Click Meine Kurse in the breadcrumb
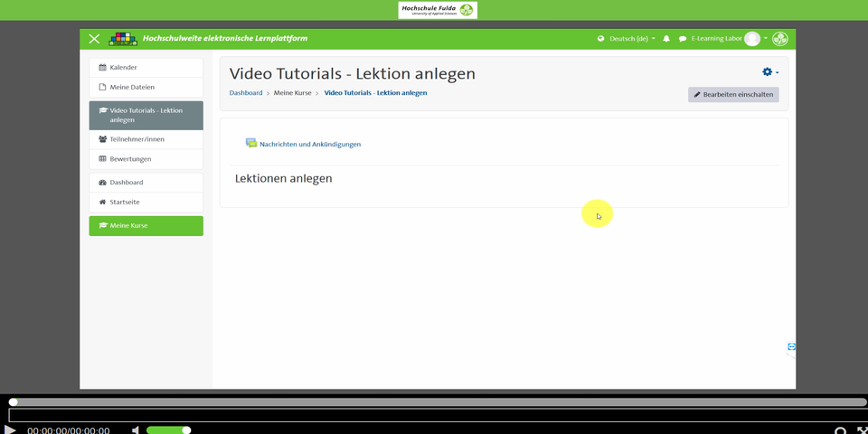The image size is (868, 434). pyautogui.click(x=292, y=93)
